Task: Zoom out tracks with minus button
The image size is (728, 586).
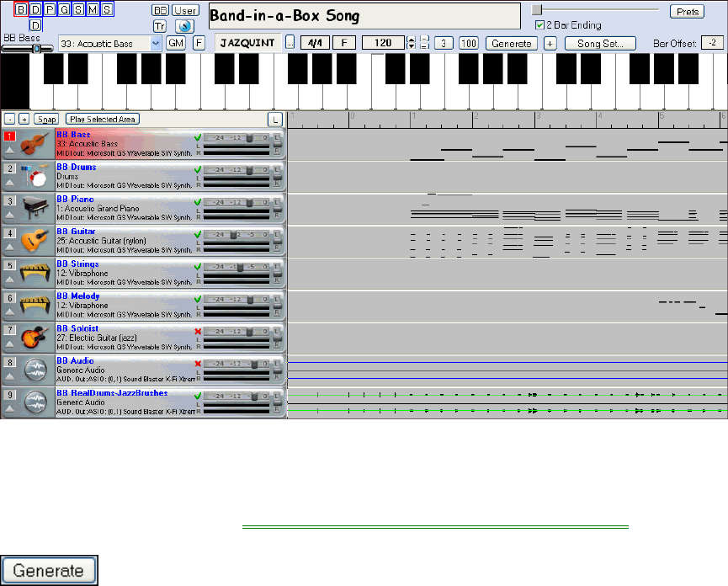Action: [x=10, y=120]
